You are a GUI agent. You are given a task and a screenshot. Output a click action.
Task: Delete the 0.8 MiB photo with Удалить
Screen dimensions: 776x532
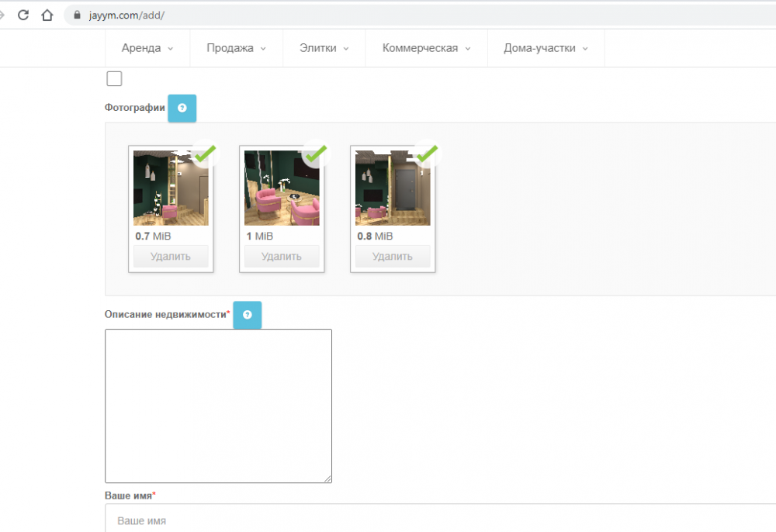pos(393,257)
